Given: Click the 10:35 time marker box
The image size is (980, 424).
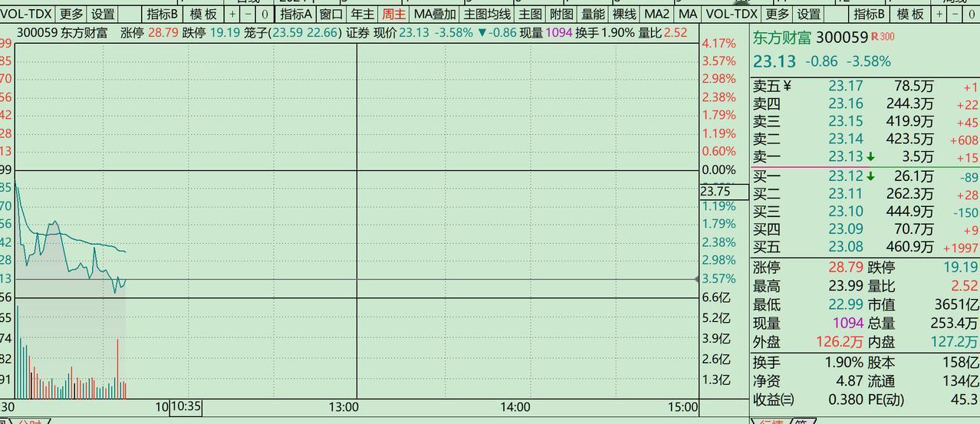Looking at the screenshot, I should [186, 406].
